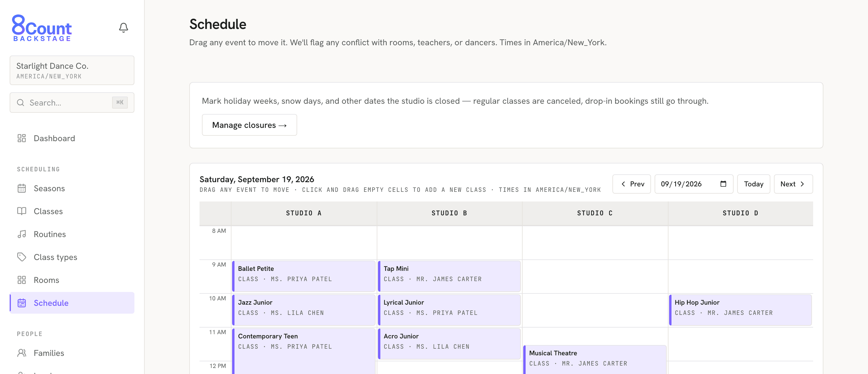Select the Musical Theatre class event
The image size is (868, 374).
[x=595, y=360]
